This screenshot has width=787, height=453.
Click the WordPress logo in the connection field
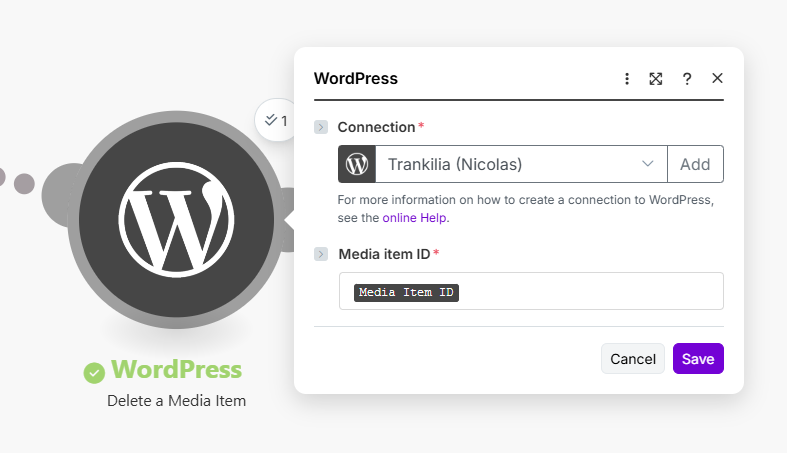point(357,164)
